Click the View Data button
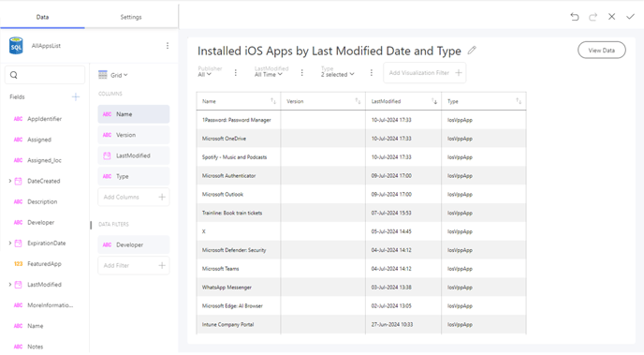The image size is (644, 355). tap(602, 51)
